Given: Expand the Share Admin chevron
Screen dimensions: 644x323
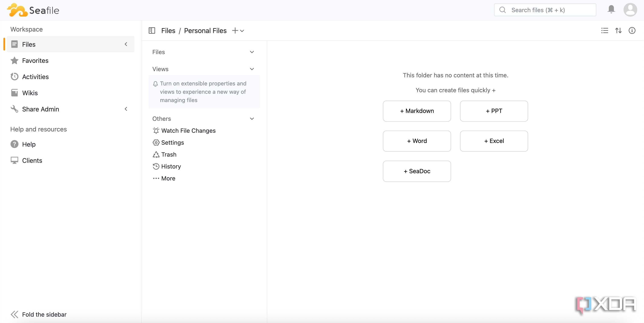Looking at the screenshot, I should click(126, 109).
